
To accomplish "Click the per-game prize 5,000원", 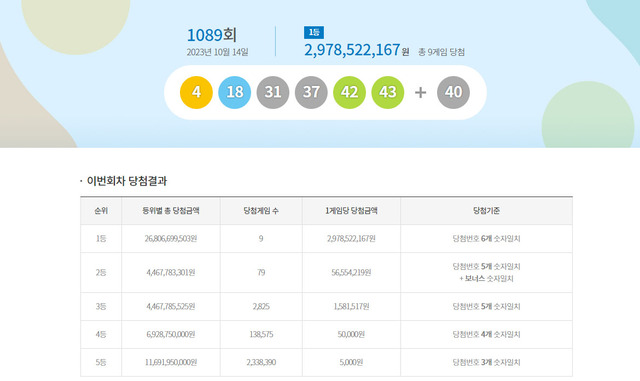I will pyautogui.click(x=351, y=362).
